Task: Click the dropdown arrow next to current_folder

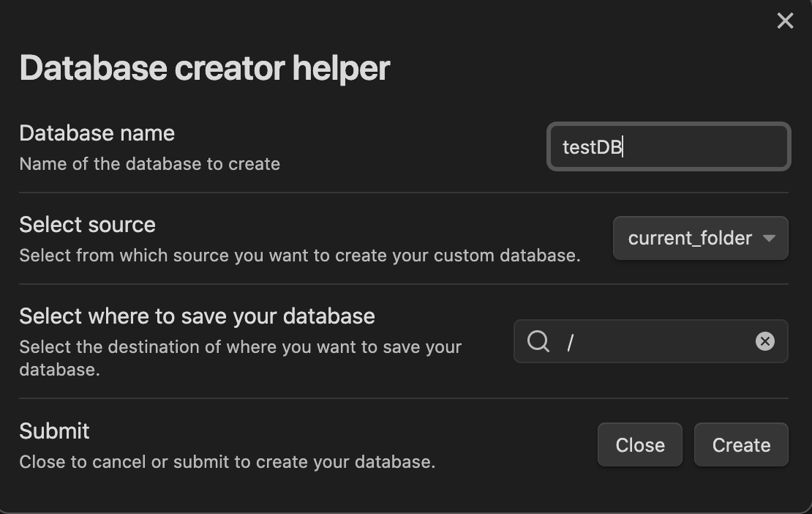Action: [x=770, y=238]
